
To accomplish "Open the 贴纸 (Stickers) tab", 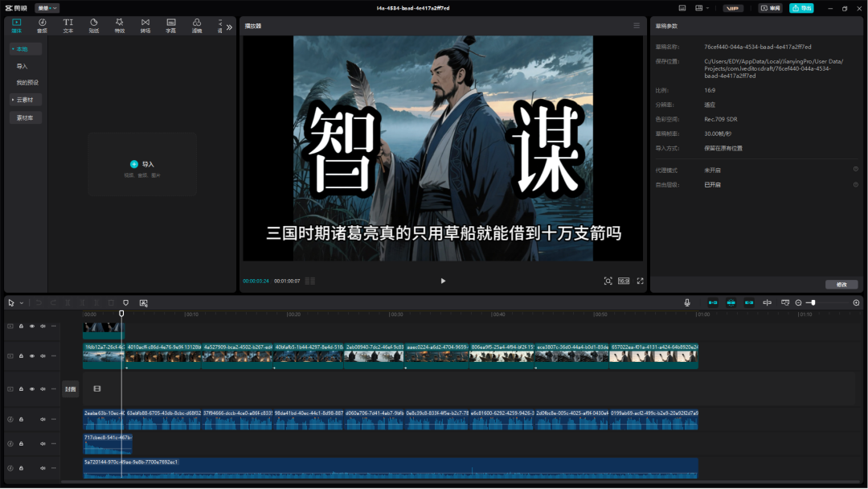I will coord(93,25).
